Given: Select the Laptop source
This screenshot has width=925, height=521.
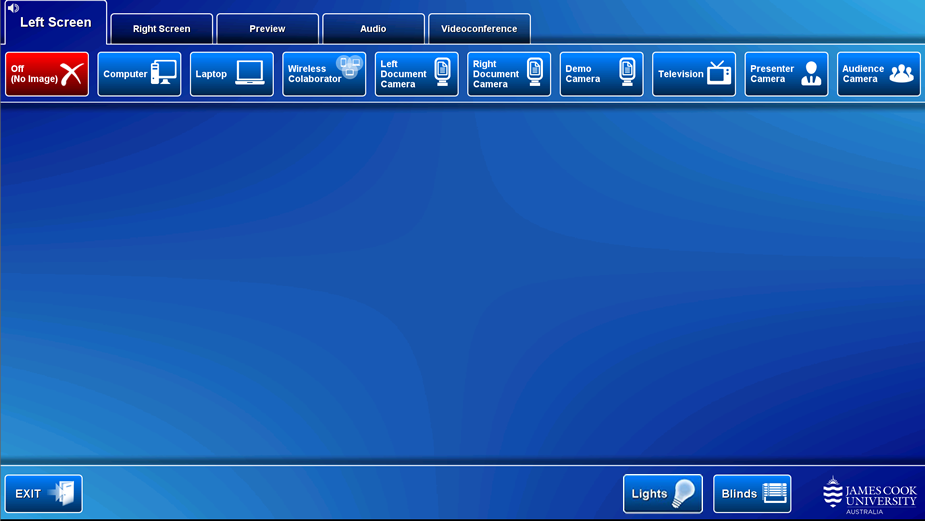Looking at the screenshot, I should [x=232, y=74].
